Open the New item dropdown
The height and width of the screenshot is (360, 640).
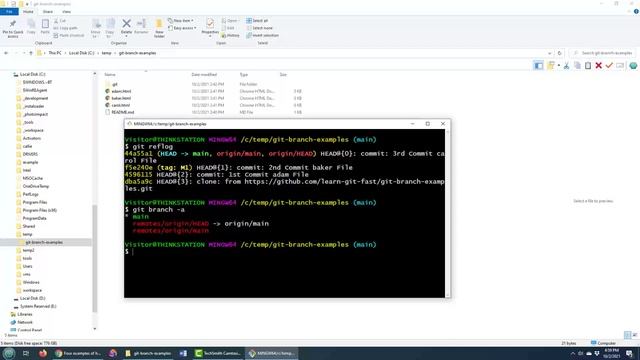(x=181, y=21)
